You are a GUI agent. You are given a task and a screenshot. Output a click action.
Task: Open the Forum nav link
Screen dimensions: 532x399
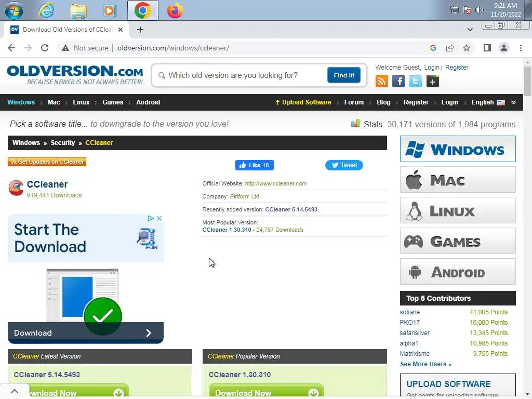[x=354, y=102]
